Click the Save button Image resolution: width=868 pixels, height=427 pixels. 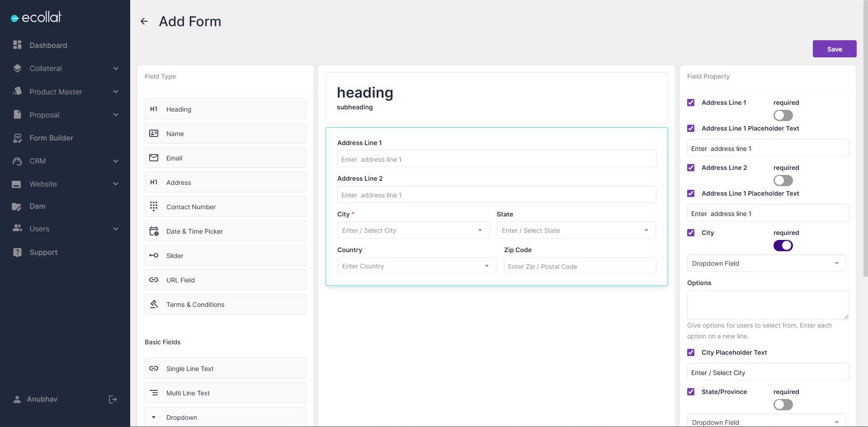[x=835, y=49]
